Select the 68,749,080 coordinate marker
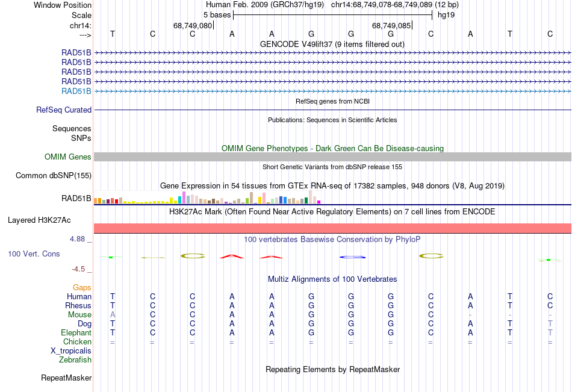572x392 pixels. click(x=193, y=25)
